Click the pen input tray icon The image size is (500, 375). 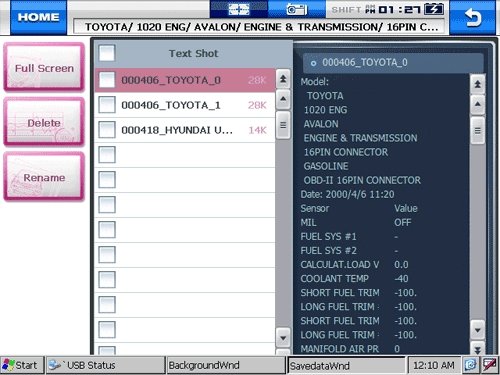pyautogui.click(x=489, y=365)
